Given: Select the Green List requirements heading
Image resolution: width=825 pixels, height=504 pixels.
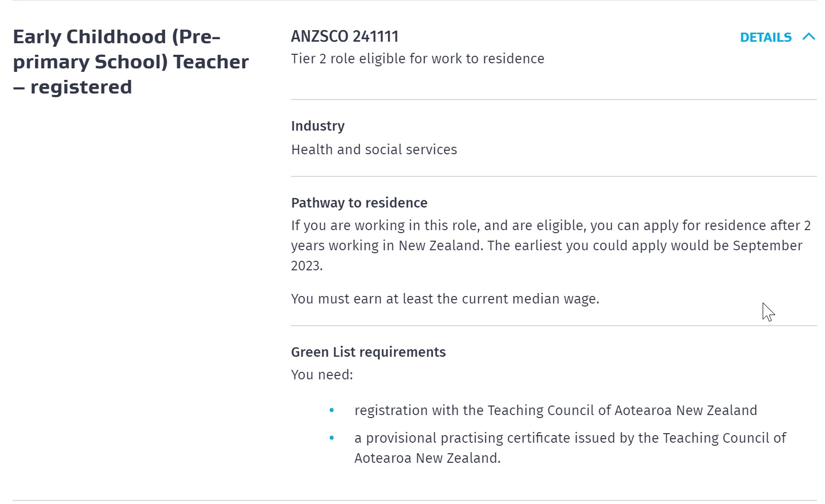Looking at the screenshot, I should point(368,352).
